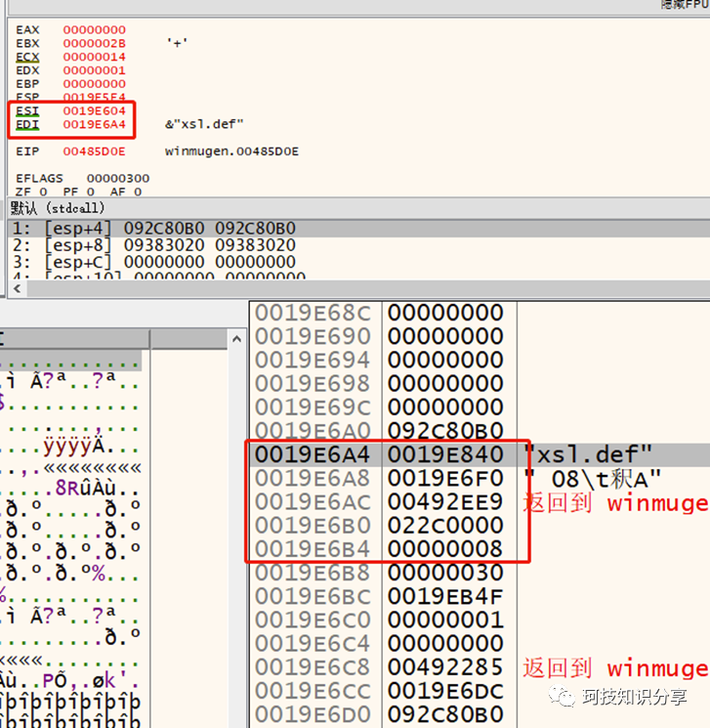Viewport: 710px width, 728px height.
Task: Click the EDI register name
Action: click(x=27, y=124)
